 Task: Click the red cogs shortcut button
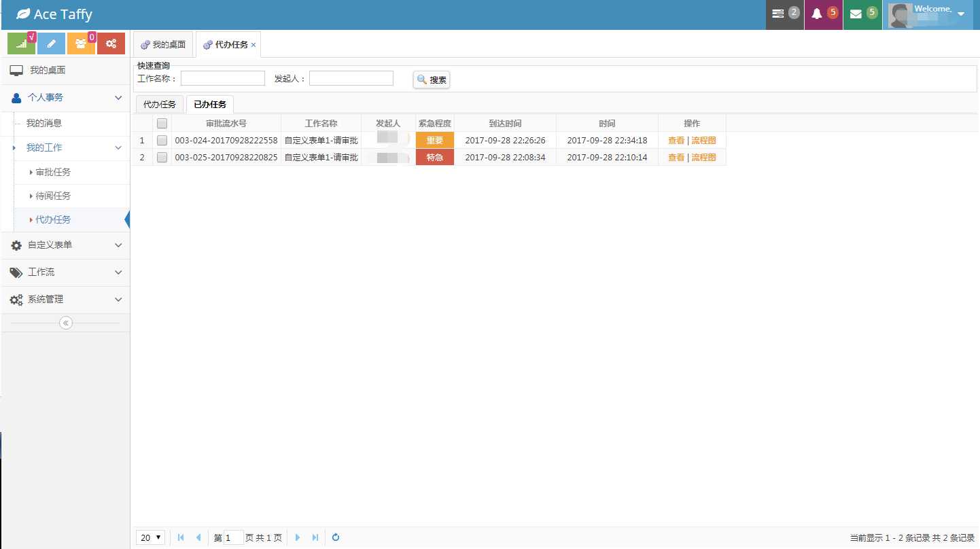tap(111, 43)
